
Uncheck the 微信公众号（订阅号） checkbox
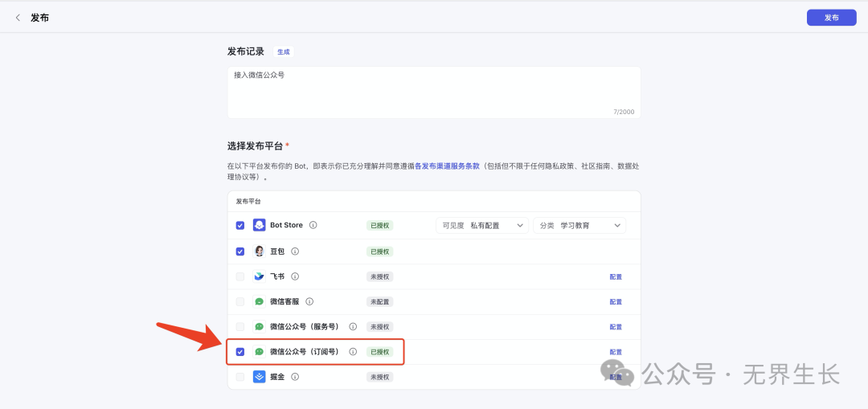(240, 351)
